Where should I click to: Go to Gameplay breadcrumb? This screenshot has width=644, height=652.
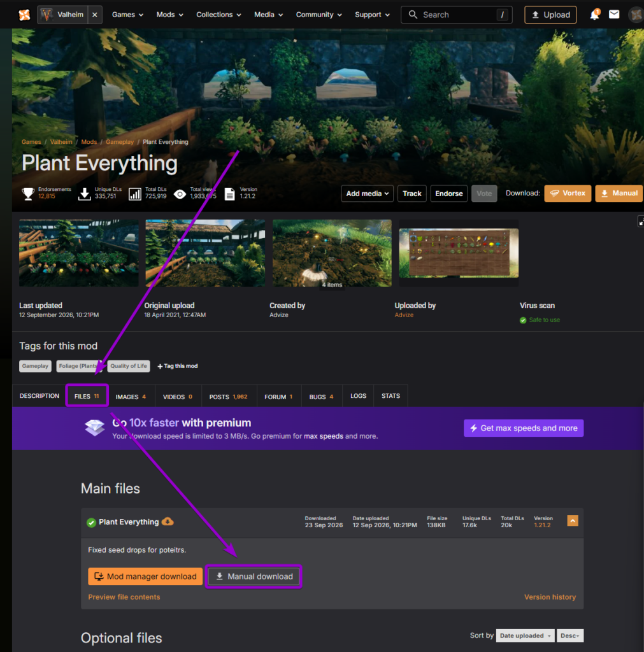point(120,142)
